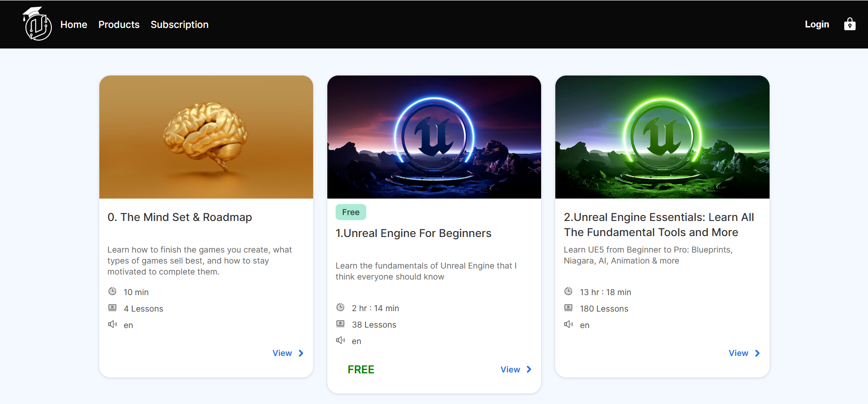Click the lessons icon on Mind Set card
Screen dimensions: 868x404
pyautogui.click(x=113, y=307)
